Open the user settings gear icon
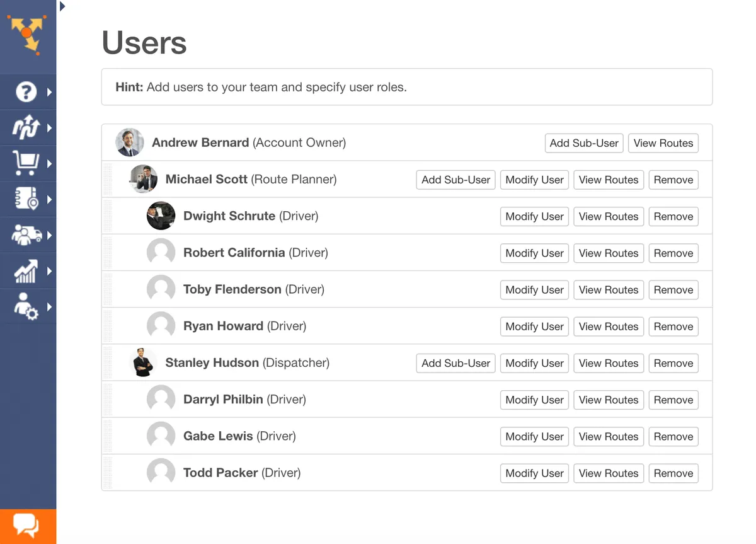The image size is (756, 544). point(26,307)
